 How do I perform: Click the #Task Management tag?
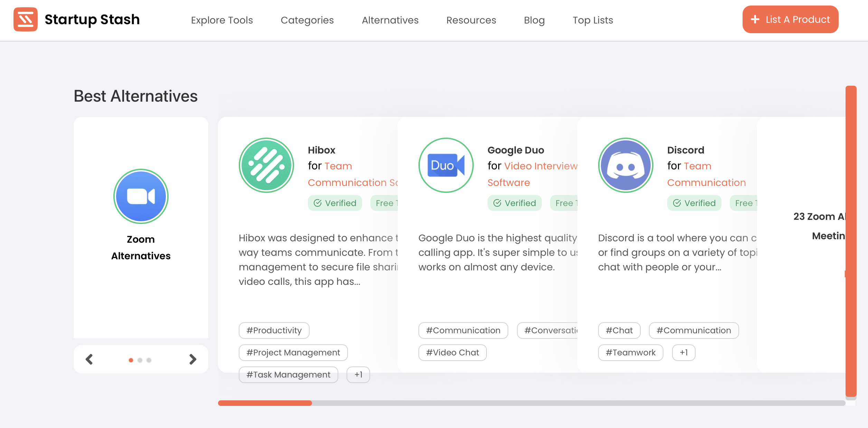pyautogui.click(x=288, y=375)
